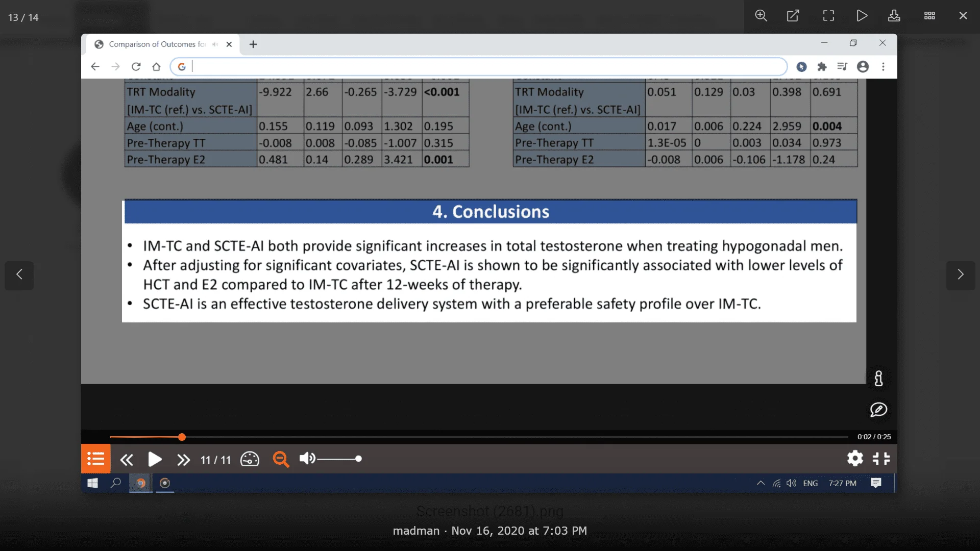The height and width of the screenshot is (551, 980).
Task: Open the 7:27 PM clock
Action: (842, 483)
